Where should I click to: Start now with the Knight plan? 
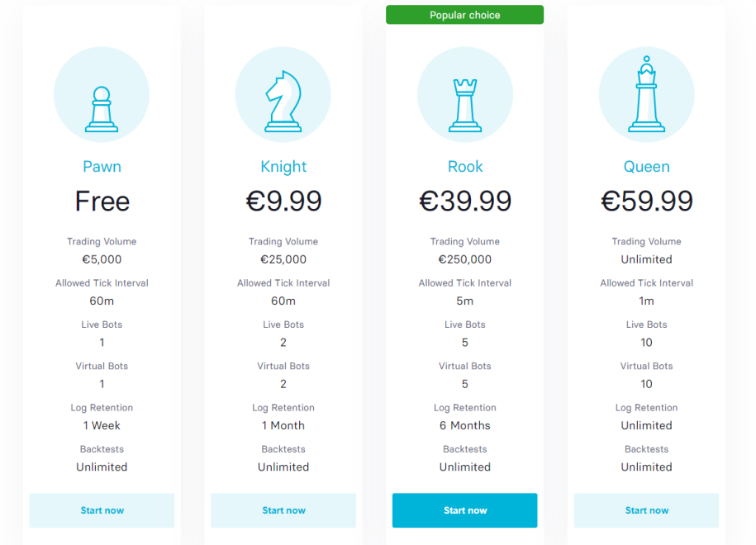(283, 510)
